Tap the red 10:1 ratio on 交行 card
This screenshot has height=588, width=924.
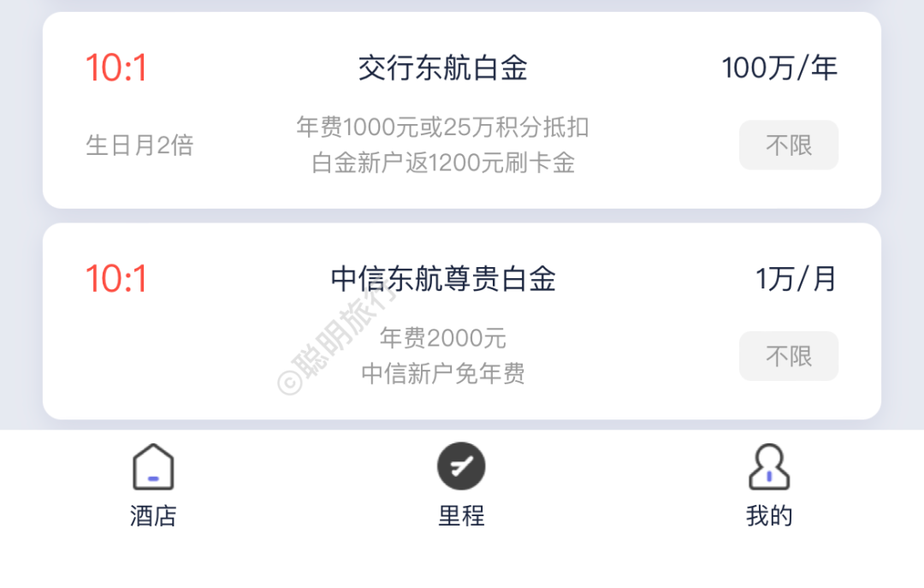point(116,68)
